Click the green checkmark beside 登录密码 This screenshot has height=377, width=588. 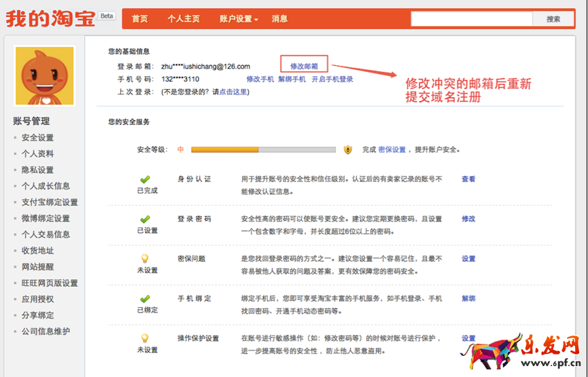[145, 219]
